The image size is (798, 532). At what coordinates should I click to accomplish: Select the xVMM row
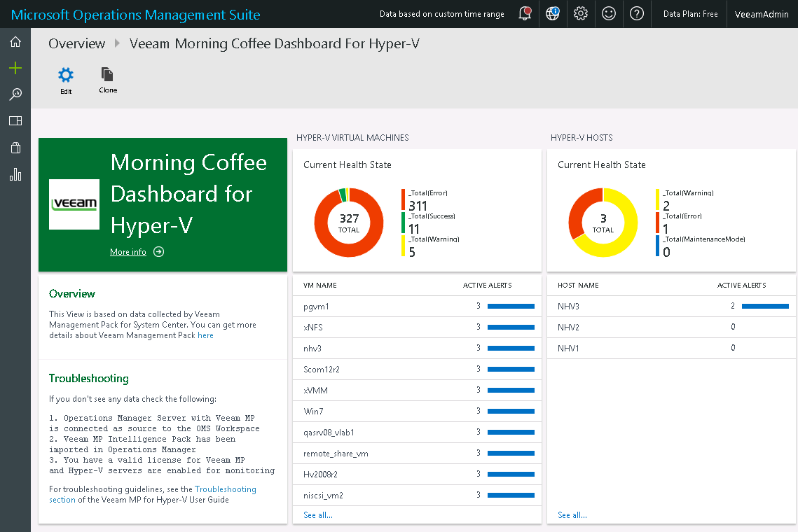(x=418, y=390)
